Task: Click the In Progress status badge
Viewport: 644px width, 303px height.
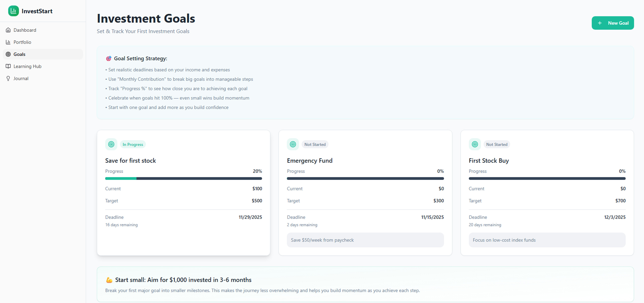Action: point(133,144)
